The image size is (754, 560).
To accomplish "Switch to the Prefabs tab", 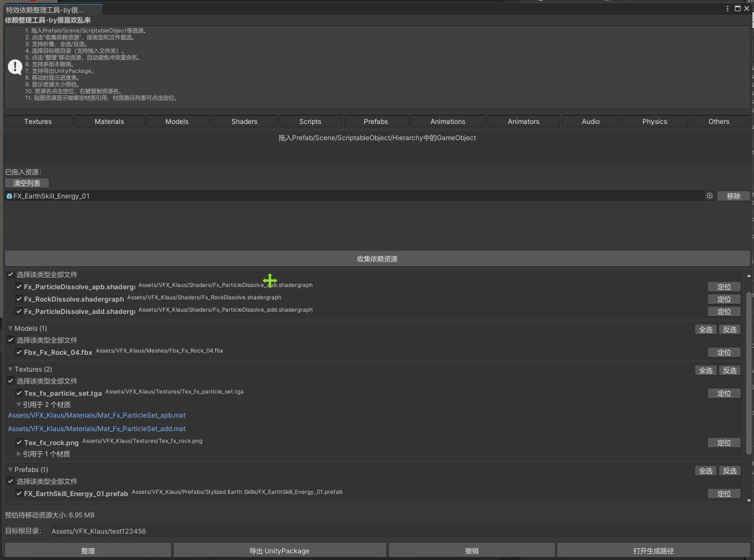I will [376, 121].
